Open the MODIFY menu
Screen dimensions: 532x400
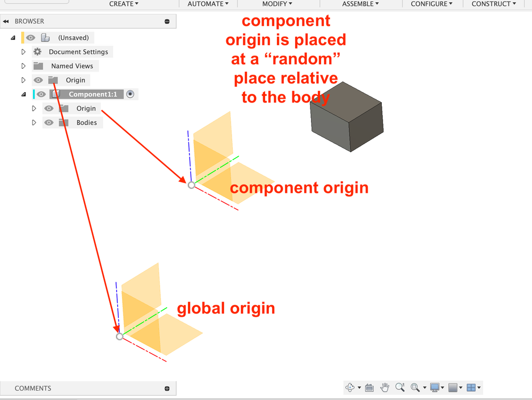[277, 4]
